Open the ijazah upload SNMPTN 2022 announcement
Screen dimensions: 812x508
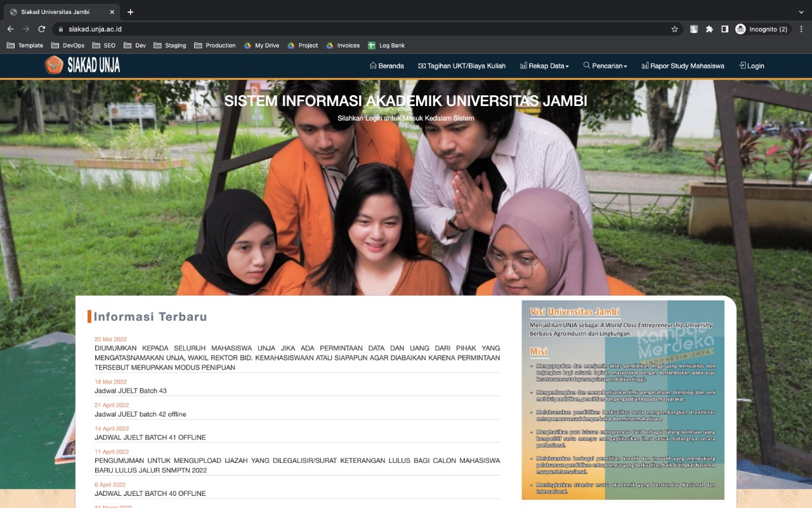[x=297, y=465]
